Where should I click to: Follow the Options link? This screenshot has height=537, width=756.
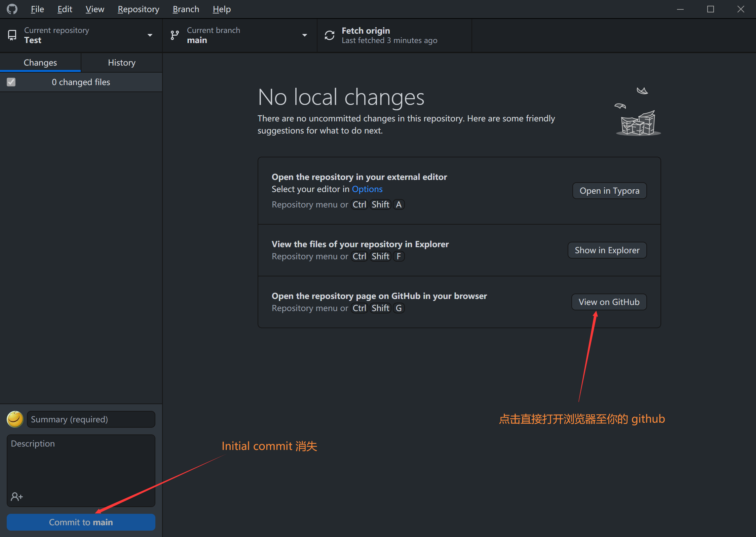click(367, 189)
